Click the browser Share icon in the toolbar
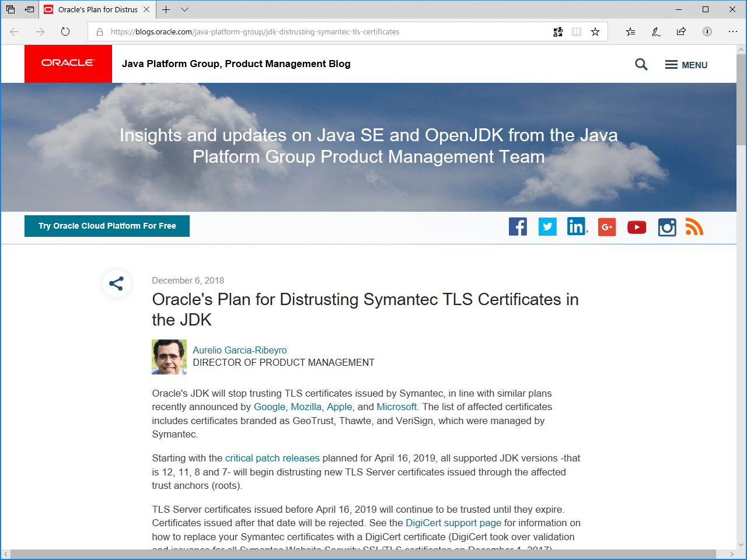This screenshot has height=560, width=747. click(680, 32)
